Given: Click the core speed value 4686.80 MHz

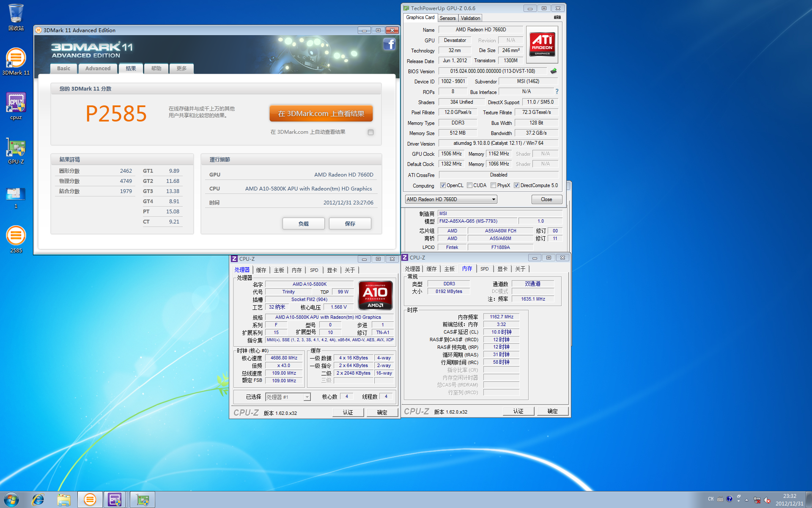Looking at the screenshot, I should click(284, 358).
